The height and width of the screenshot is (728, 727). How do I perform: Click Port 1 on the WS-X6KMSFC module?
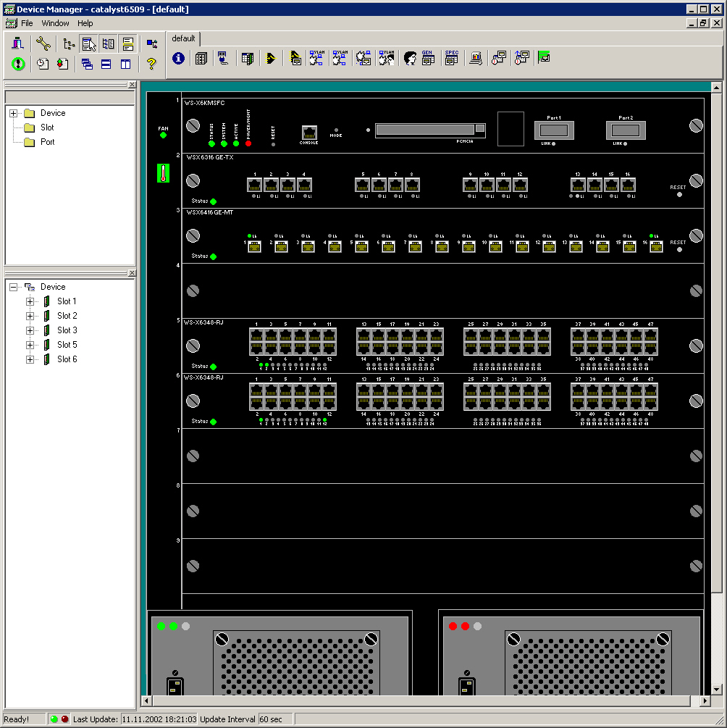pos(554,130)
